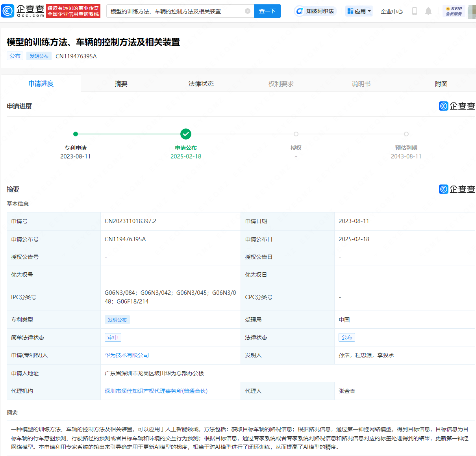Select the publication number CN119476395A under title
The height and width of the screenshot is (456, 476).
point(76,56)
